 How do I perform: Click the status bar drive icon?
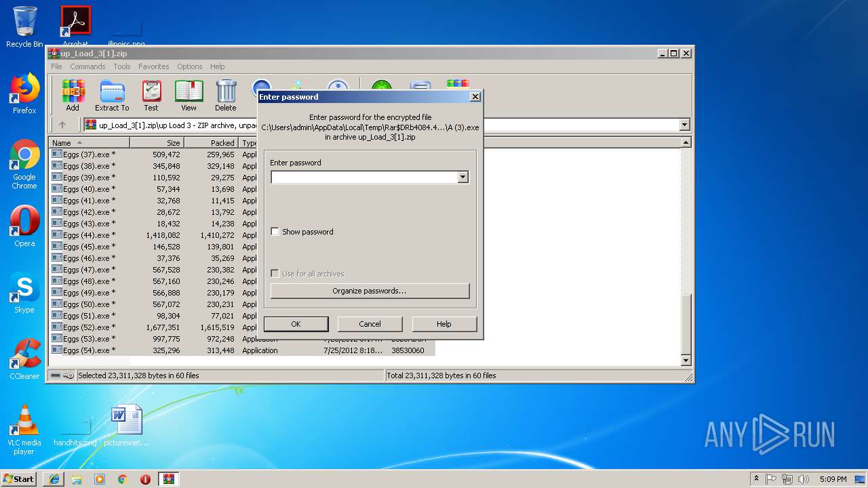[x=56, y=375]
